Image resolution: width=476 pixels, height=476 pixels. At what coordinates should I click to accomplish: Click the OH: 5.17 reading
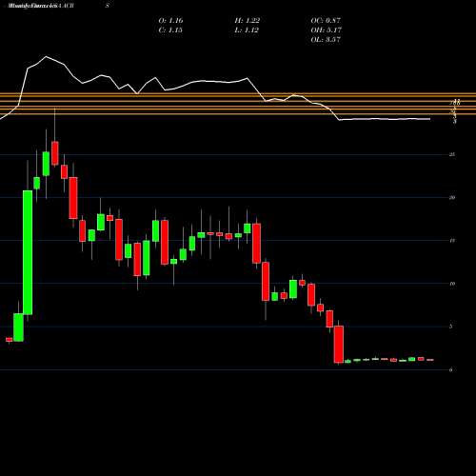tap(326, 30)
